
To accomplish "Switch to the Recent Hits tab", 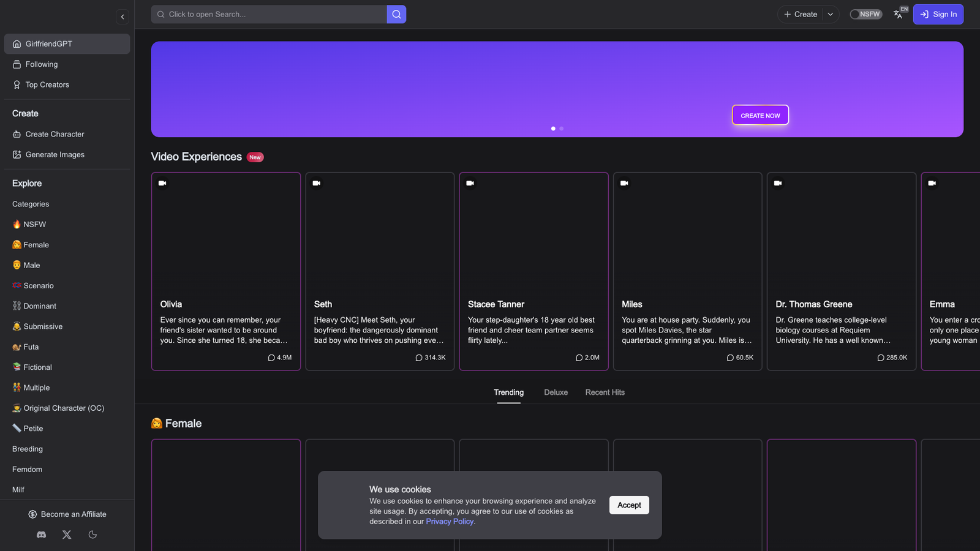I will point(605,392).
